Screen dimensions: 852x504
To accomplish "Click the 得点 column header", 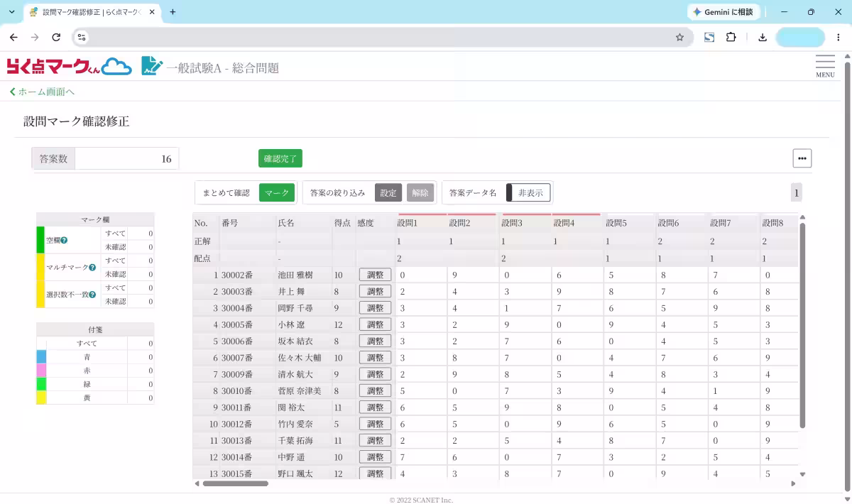I will point(344,223).
